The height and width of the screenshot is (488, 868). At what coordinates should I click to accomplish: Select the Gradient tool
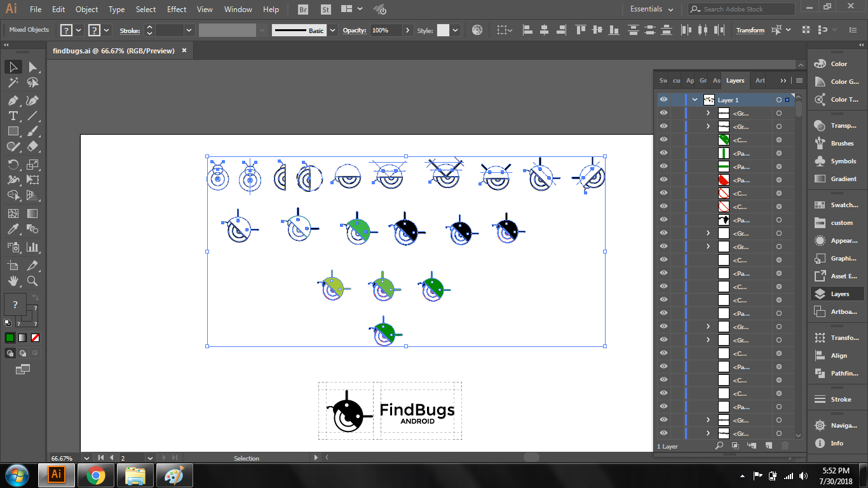(32, 213)
